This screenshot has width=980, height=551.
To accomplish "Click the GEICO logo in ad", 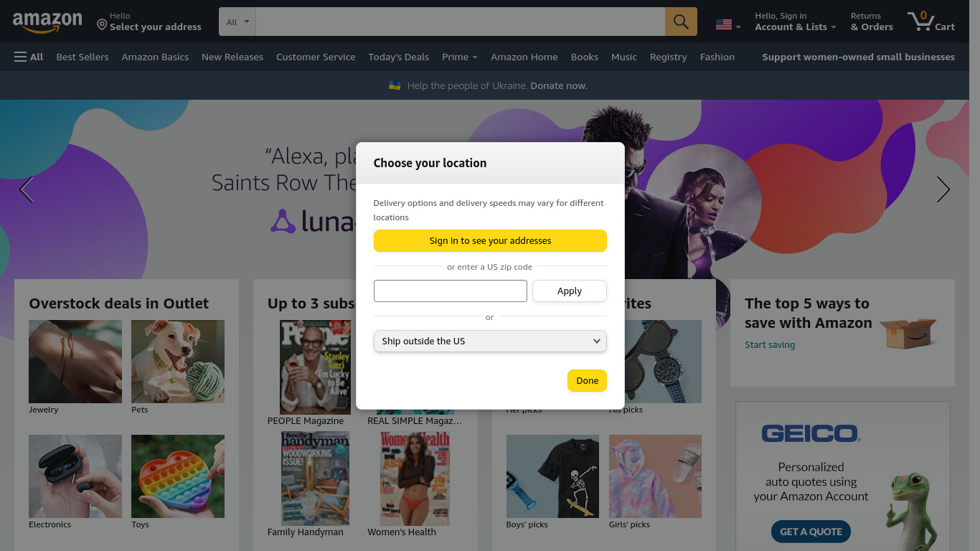I will pos(811,433).
